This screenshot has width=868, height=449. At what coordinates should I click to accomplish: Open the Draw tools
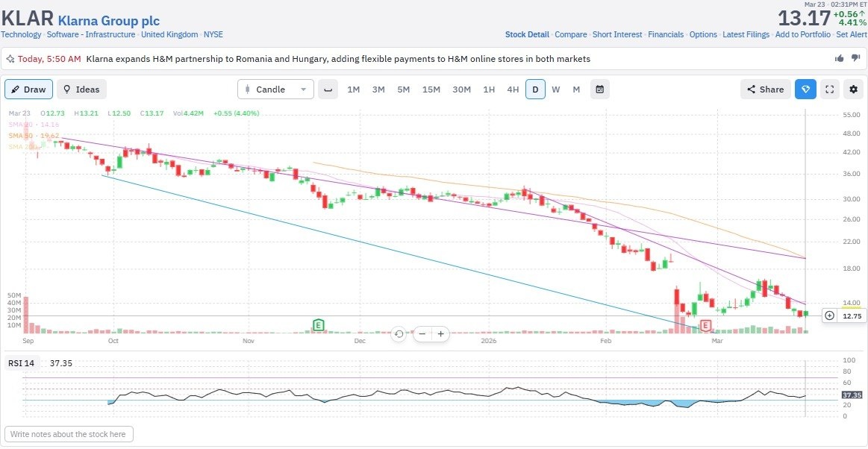29,89
